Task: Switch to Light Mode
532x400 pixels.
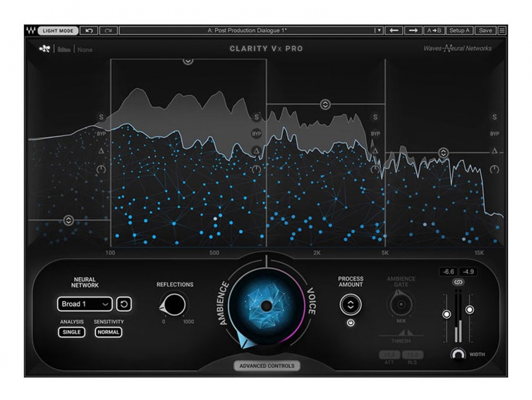Action: (59, 31)
